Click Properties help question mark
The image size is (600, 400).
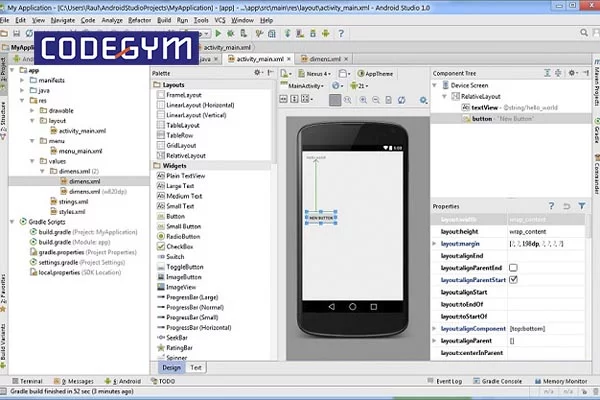[551, 206]
